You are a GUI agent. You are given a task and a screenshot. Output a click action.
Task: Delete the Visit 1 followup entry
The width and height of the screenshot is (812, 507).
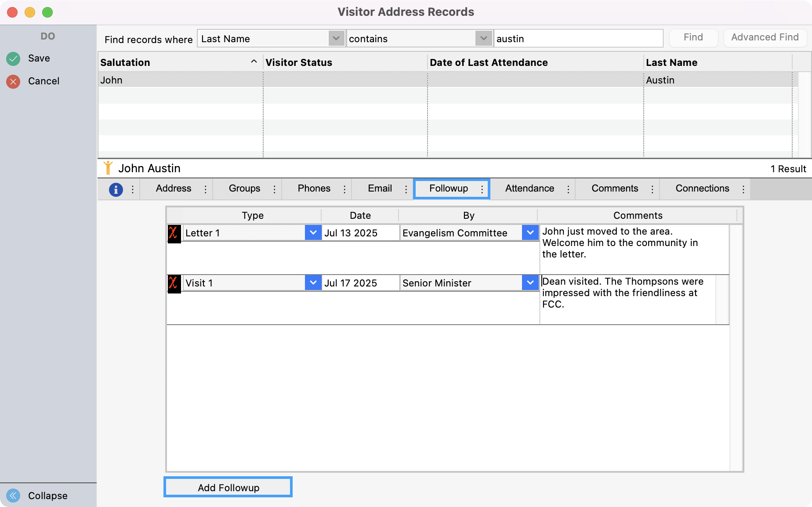[x=174, y=283]
